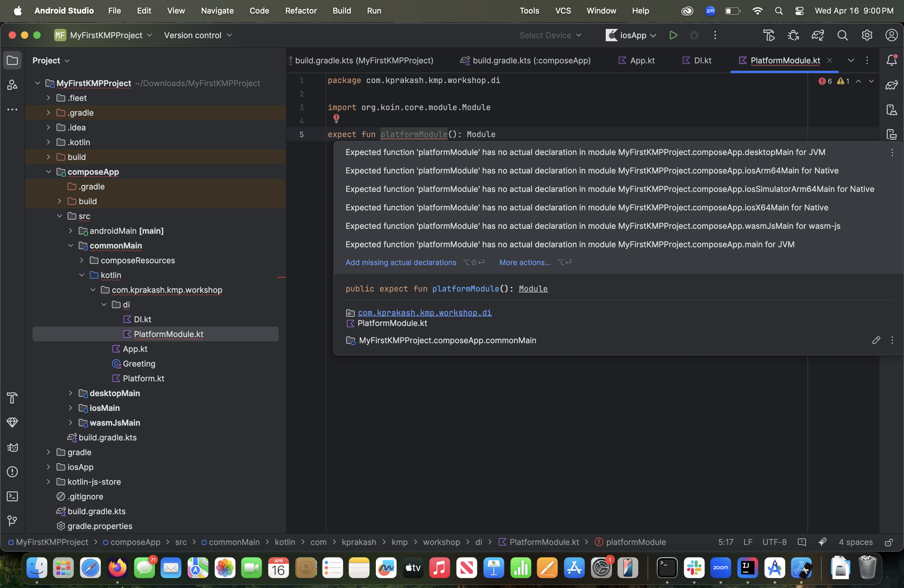Expand the desktopMain source set
904x588 pixels.
pos(70,393)
